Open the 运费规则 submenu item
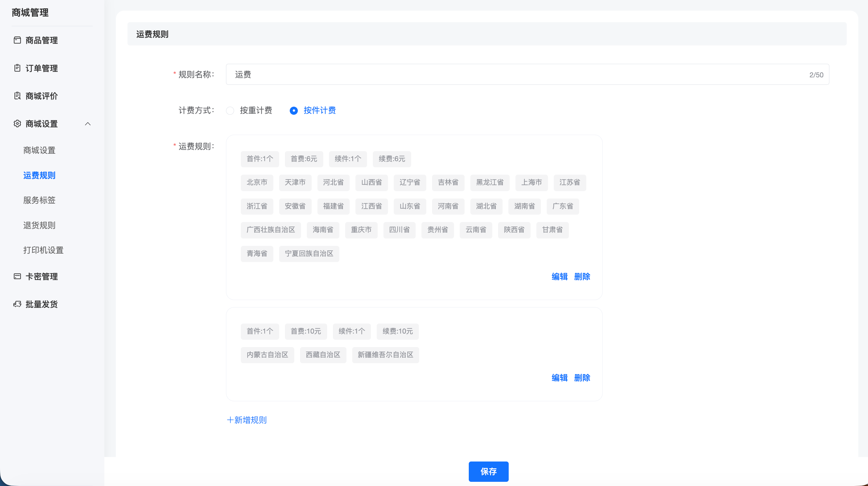868x486 pixels. [39, 175]
